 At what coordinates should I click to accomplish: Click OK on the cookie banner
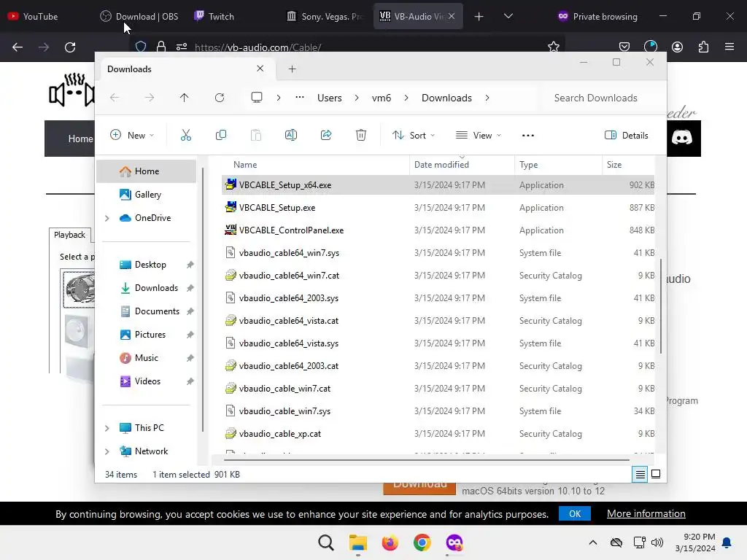tap(575, 514)
